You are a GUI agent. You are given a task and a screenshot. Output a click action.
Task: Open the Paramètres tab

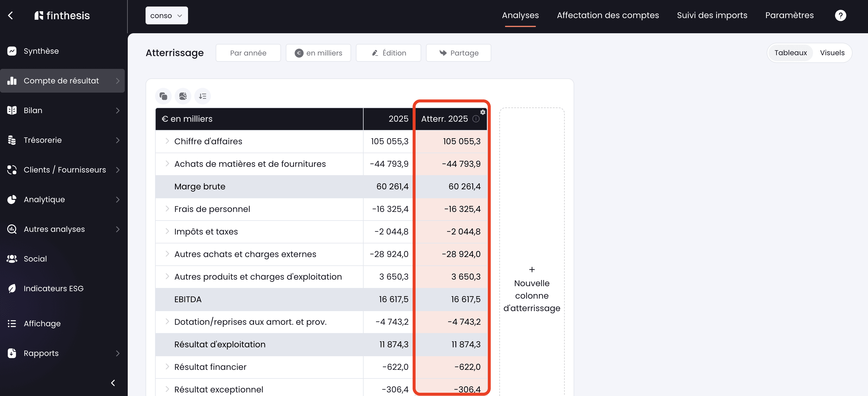pos(789,15)
